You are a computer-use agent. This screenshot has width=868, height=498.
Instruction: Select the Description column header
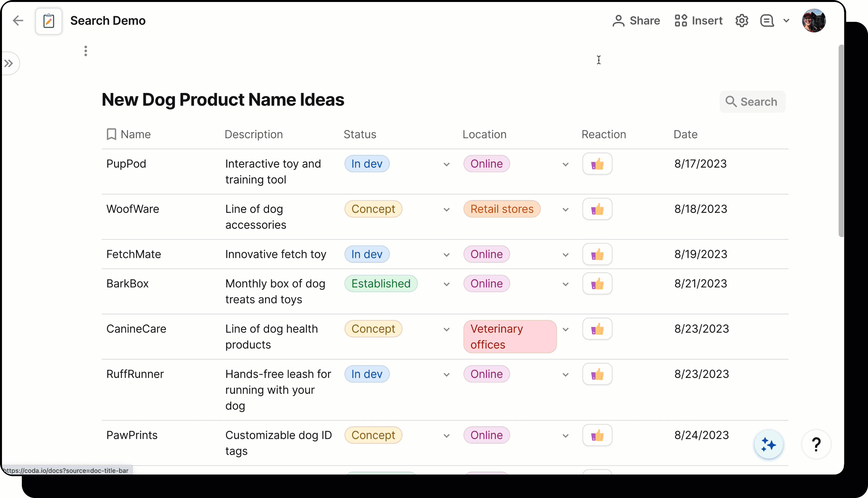(254, 134)
